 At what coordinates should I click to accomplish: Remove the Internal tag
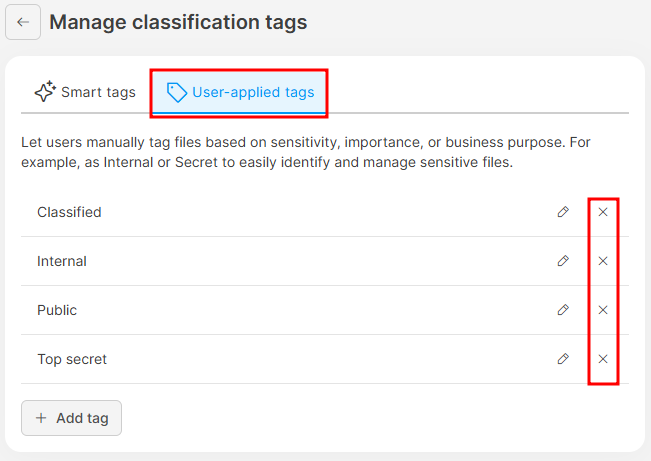tap(603, 261)
